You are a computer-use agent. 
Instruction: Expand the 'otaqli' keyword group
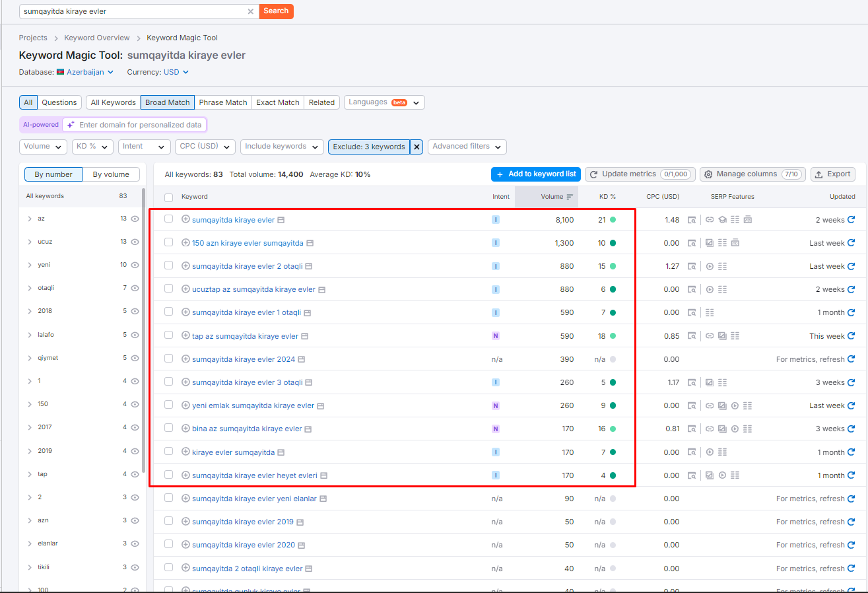tap(30, 288)
